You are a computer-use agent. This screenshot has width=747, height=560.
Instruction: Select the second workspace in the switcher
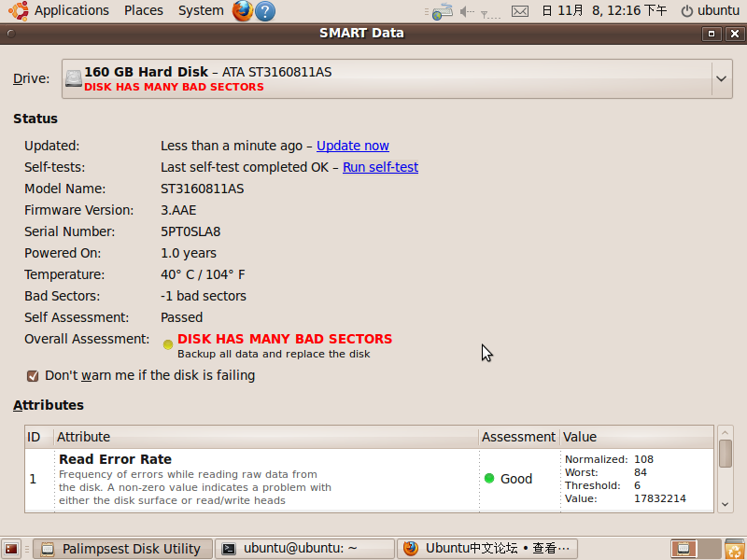coord(709,549)
